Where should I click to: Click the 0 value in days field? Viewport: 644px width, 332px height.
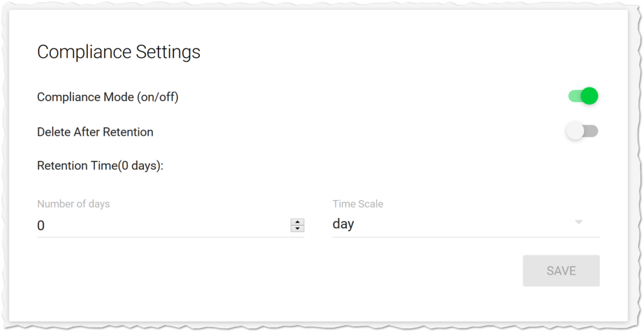41,225
